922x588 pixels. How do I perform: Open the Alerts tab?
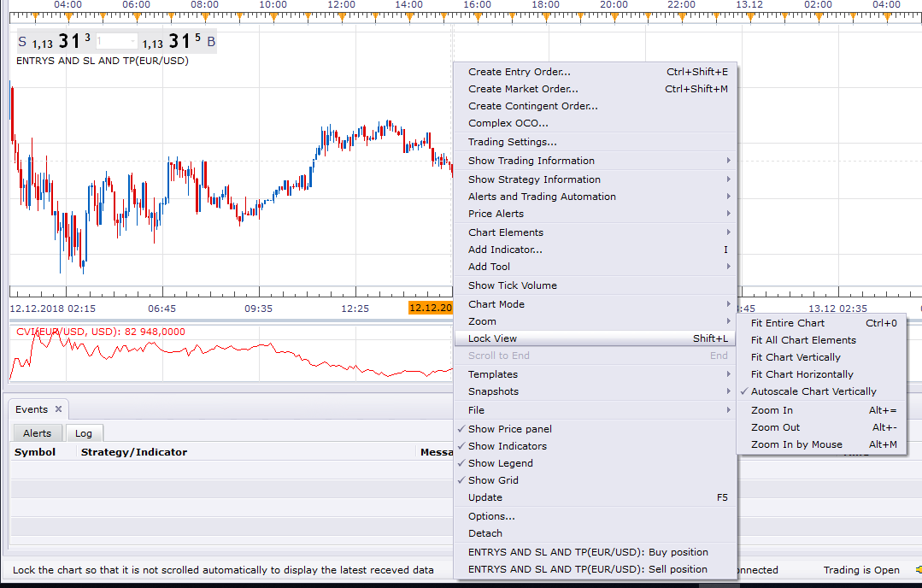pyautogui.click(x=37, y=433)
